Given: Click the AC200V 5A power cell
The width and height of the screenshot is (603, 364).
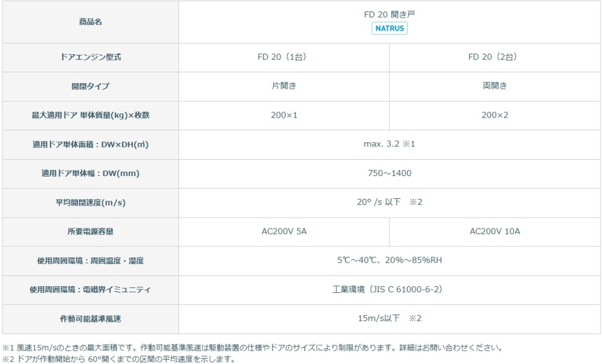Looking at the screenshot, I should 284,231.
